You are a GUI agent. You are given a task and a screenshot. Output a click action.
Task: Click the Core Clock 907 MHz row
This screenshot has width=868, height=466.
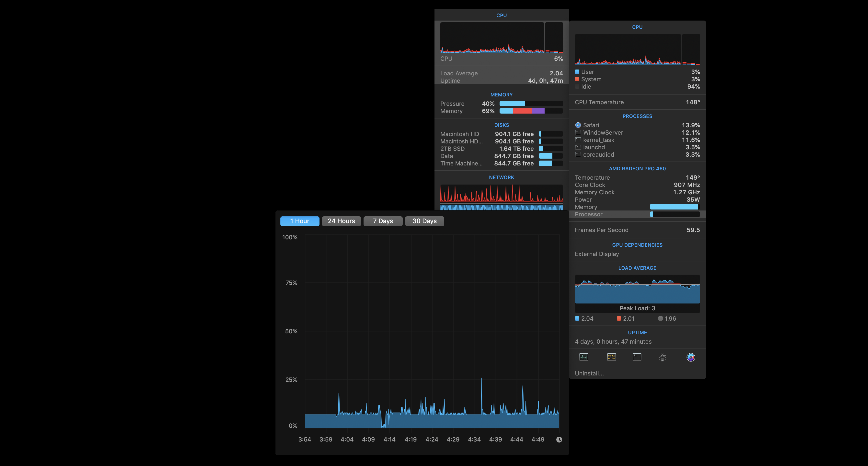pos(637,185)
